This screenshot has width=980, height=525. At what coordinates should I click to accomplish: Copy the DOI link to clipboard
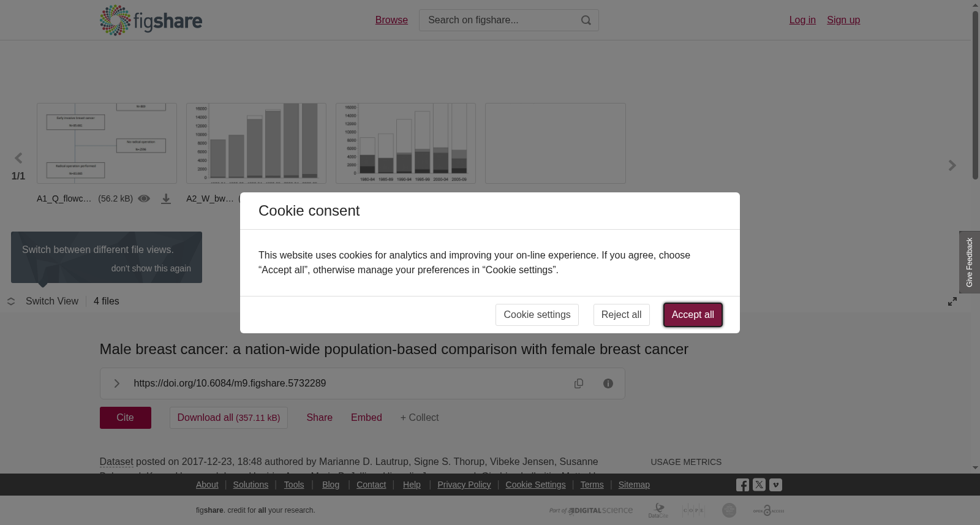pos(579,383)
